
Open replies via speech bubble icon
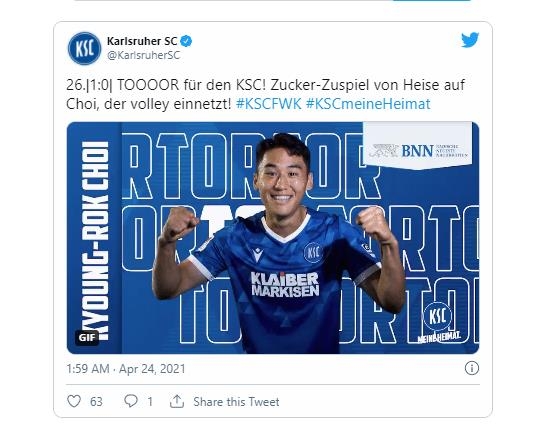tap(131, 401)
